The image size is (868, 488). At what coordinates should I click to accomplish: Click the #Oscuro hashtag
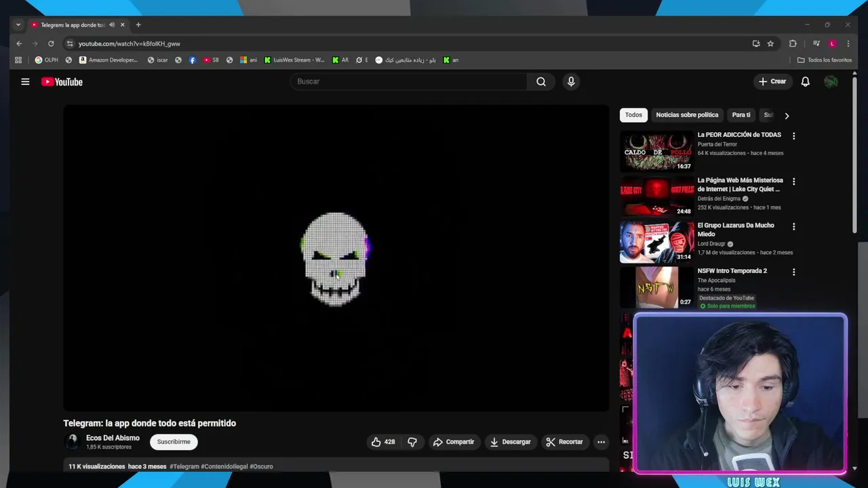tap(261, 466)
